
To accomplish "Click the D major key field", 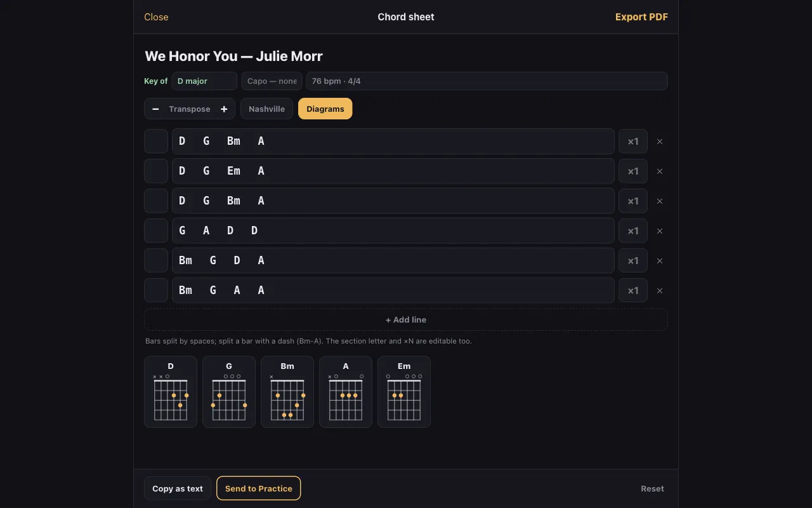I will (x=204, y=81).
